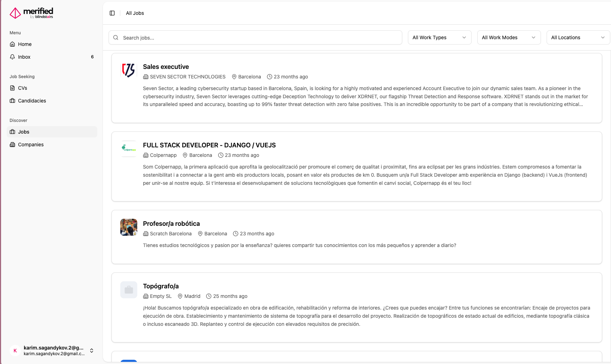Click the user avatar K icon
This screenshot has height=364, width=611.
click(x=15, y=351)
